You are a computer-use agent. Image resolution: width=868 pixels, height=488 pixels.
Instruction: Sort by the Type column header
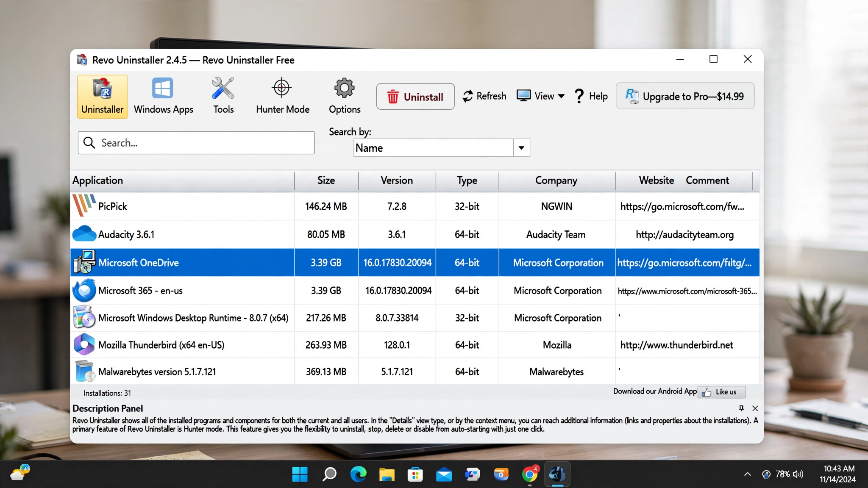(x=467, y=180)
